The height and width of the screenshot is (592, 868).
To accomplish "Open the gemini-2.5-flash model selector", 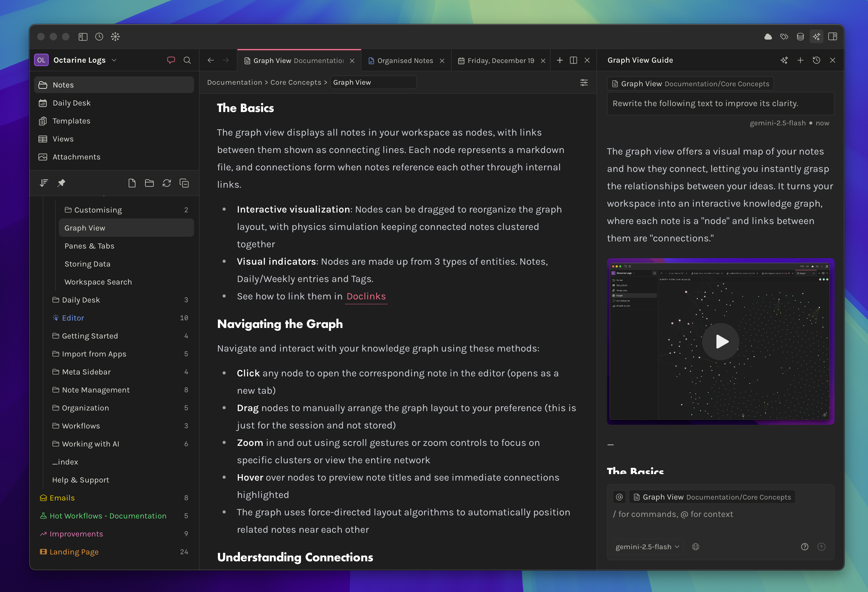I will click(647, 546).
